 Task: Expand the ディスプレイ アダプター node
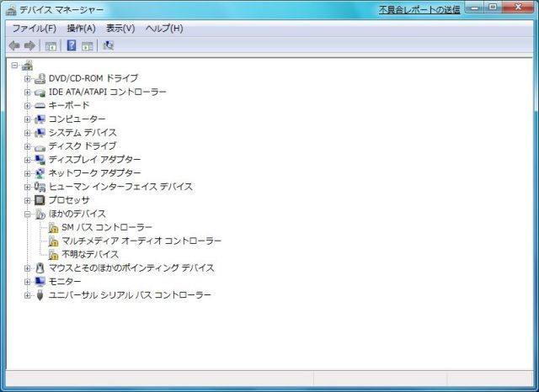28,160
